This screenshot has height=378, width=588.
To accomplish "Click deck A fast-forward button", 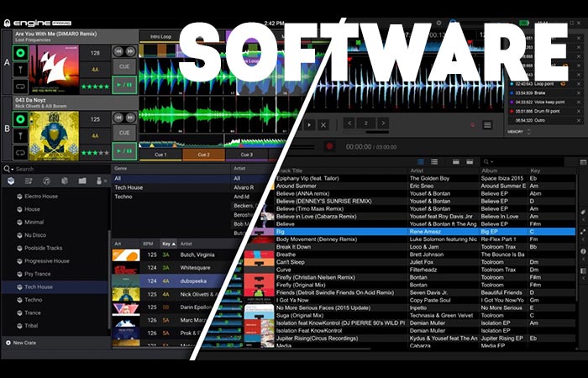I will click(130, 51).
